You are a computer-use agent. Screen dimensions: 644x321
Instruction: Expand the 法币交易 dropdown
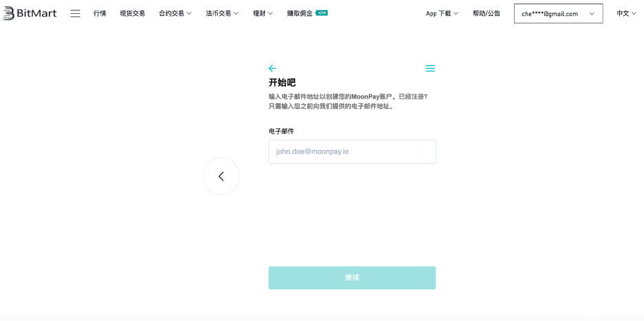[222, 13]
